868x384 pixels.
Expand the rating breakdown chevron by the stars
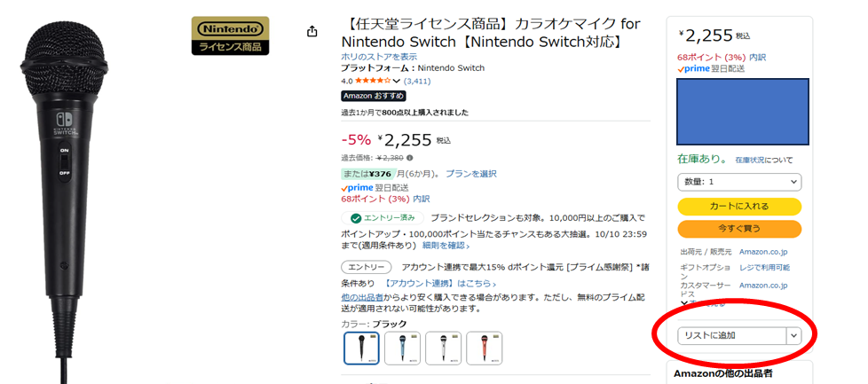(x=397, y=82)
